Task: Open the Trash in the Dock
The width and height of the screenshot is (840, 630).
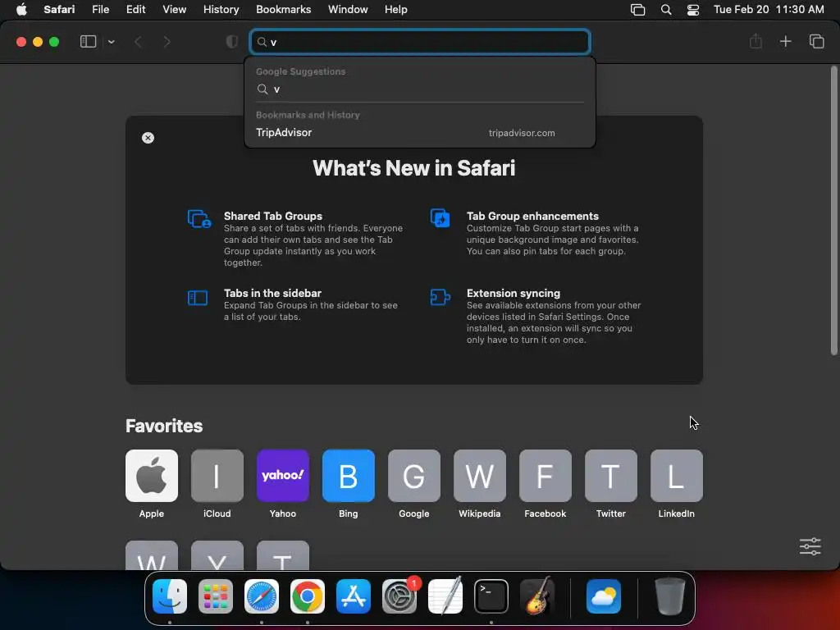Action: (x=669, y=596)
